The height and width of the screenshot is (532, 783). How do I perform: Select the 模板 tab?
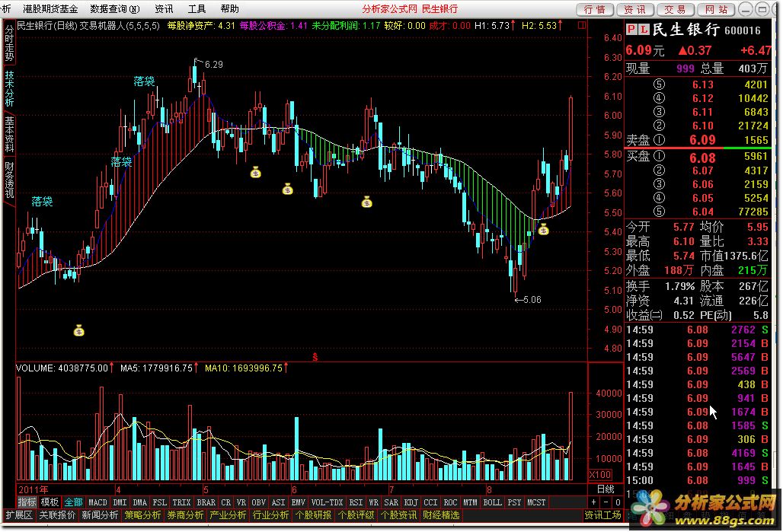pyautogui.click(x=50, y=502)
